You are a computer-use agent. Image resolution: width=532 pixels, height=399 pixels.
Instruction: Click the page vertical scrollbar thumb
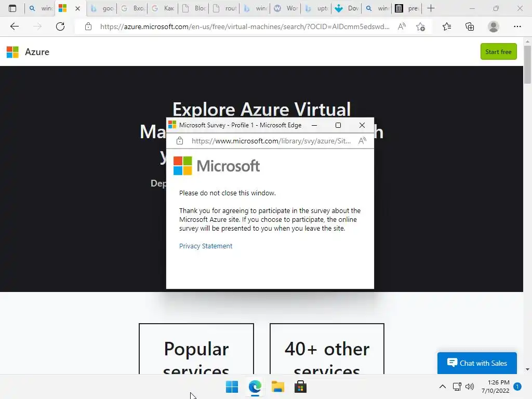pos(527,64)
